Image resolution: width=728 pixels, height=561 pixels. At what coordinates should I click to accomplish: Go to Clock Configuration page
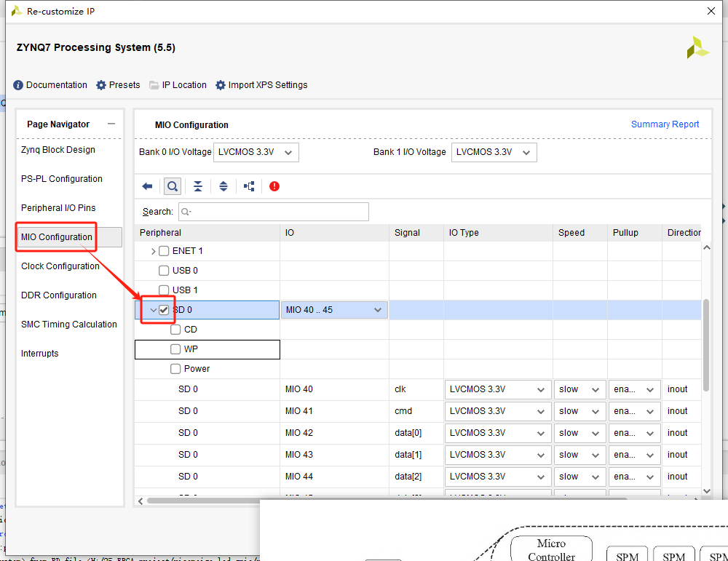(x=60, y=266)
